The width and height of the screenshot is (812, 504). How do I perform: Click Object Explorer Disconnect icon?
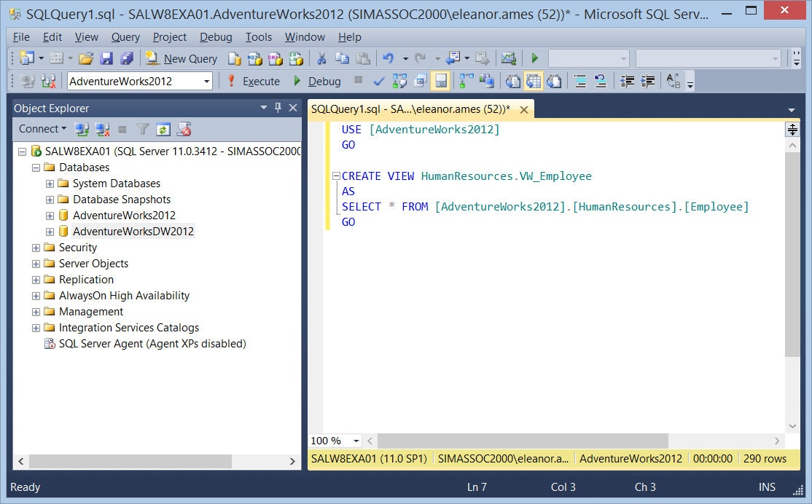tap(102, 130)
